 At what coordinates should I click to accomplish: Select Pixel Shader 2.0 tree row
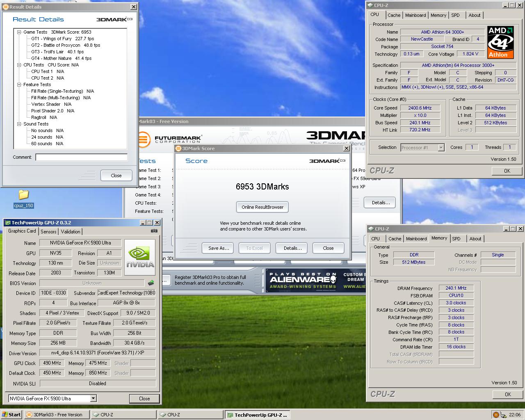pos(53,111)
